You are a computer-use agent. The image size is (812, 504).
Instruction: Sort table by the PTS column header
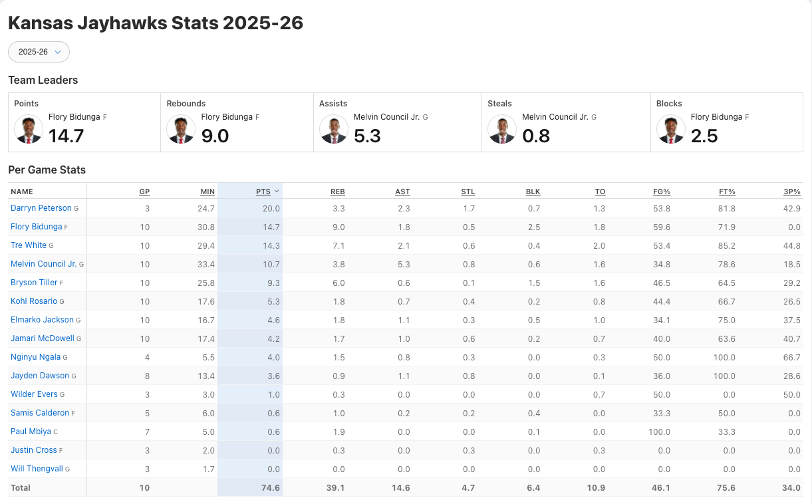pyautogui.click(x=263, y=191)
